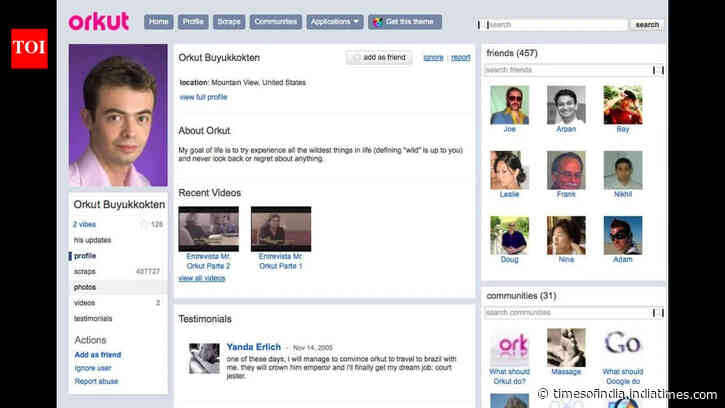Open friend Adam's avatar
Screen dimensions: 725x408
point(623,235)
